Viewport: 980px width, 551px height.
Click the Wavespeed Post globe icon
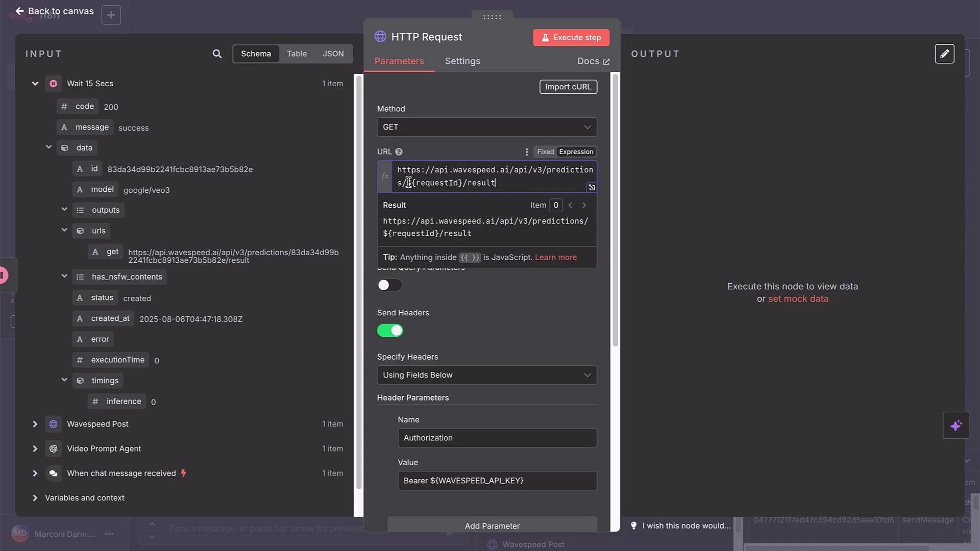(53, 424)
